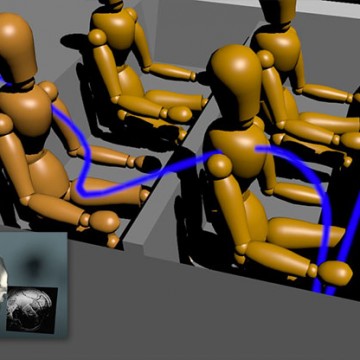Click the front-right mannequin's shoulder joint
Screen dimensions: 360x360
coord(220,166)
